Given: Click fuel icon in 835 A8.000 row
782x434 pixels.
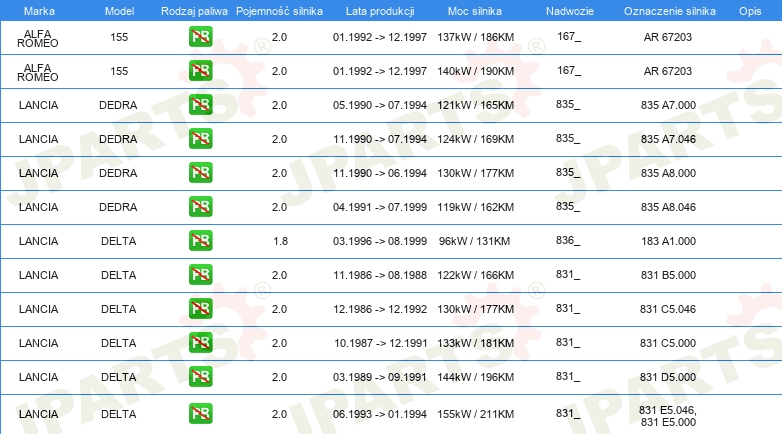Looking at the screenshot, I should coord(200,173).
